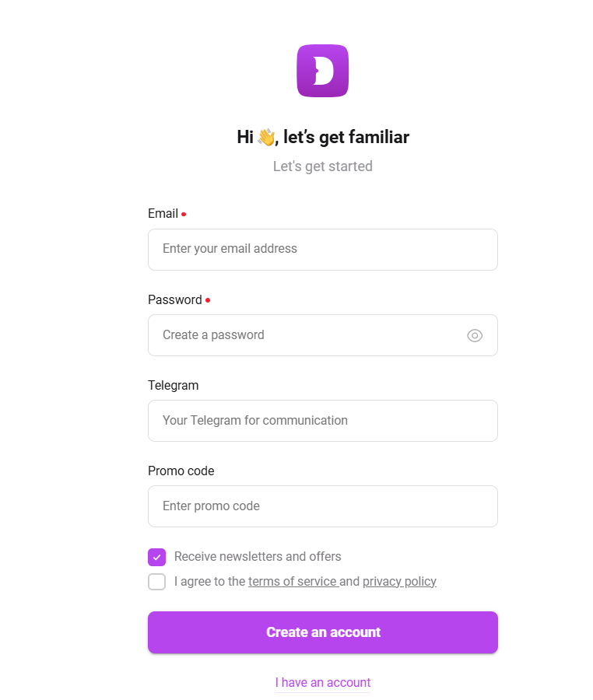The width and height of the screenshot is (593, 700).
Task: Show password with the eye icon
Action: click(x=475, y=335)
